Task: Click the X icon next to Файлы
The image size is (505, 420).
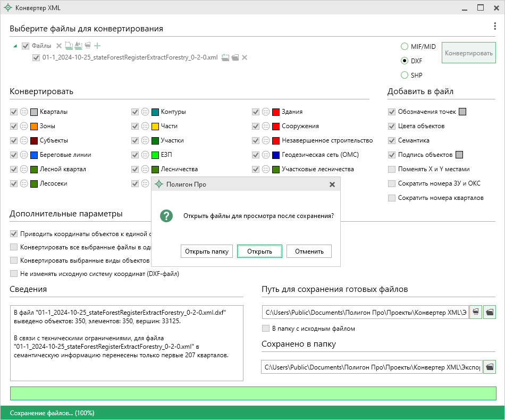Action: [59, 46]
